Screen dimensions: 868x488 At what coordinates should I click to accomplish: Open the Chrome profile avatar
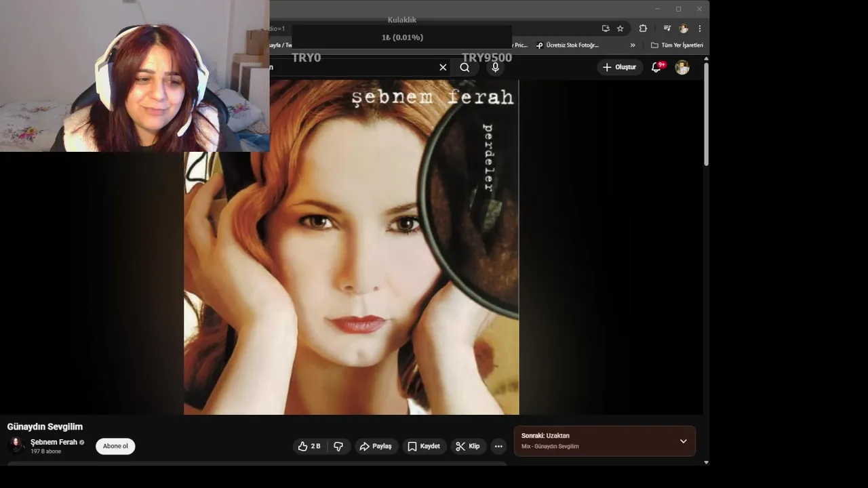coord(684,28)
